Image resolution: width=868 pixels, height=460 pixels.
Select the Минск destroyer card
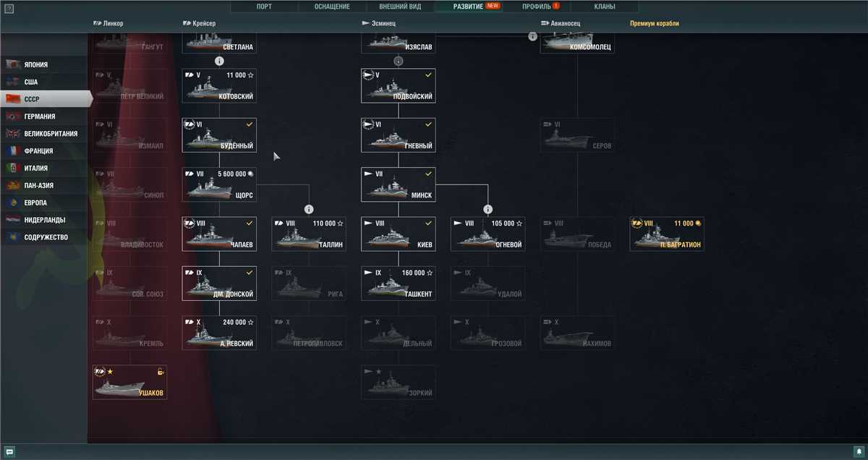[398, 184]
